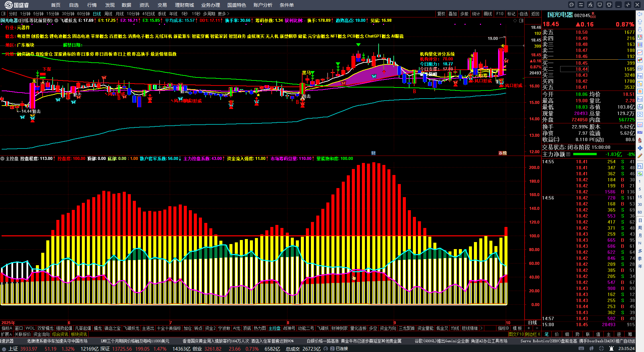Click the list icon next to 主力净额

[x=568, y=154]
